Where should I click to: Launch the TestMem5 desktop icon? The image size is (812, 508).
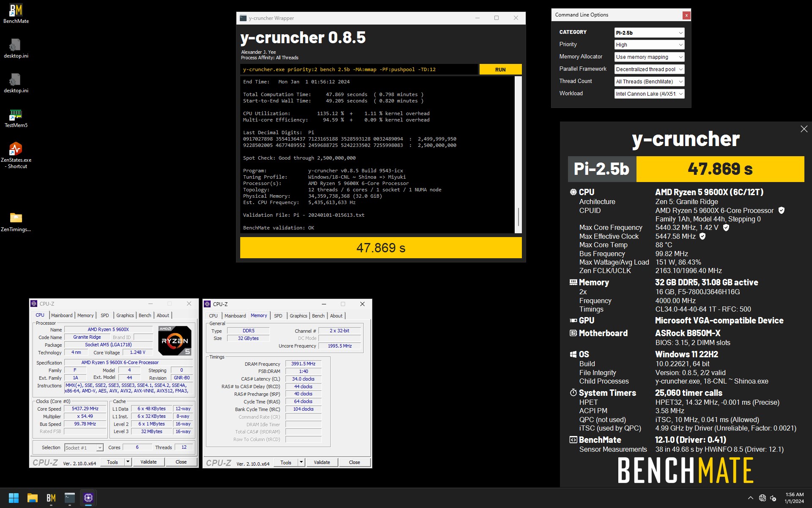(16, 118)
